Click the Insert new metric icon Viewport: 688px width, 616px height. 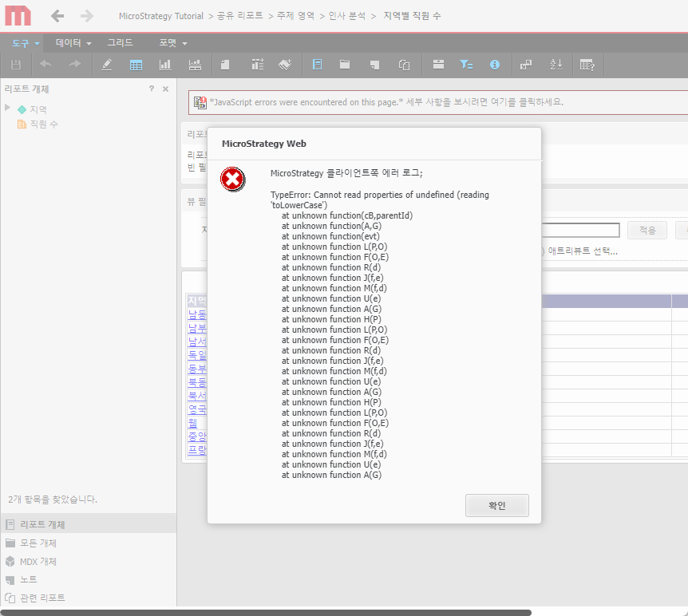point(258,65)
